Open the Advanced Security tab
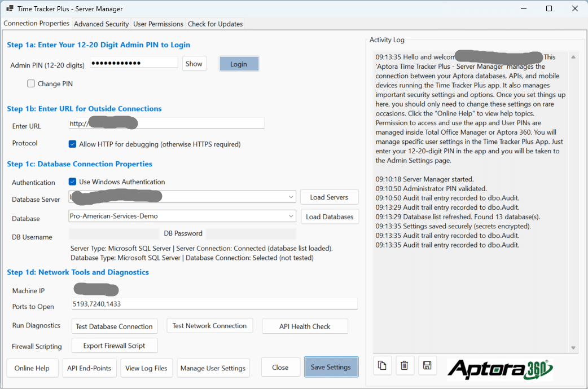The width and height of the screenshot is (588, 389). coord(101,24)
